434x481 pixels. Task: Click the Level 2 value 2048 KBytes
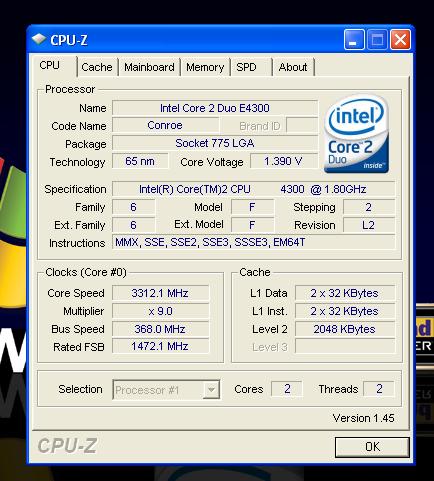[x=345, y=329]
